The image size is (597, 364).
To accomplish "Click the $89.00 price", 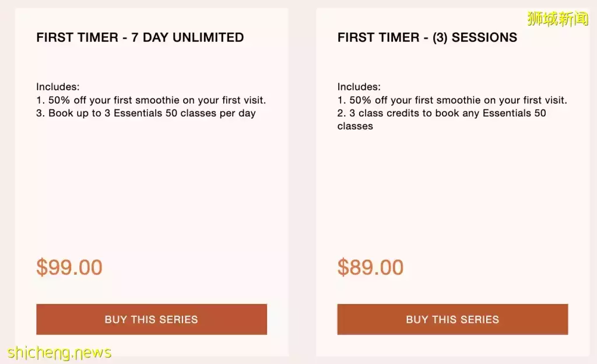I will pos(370,267).
